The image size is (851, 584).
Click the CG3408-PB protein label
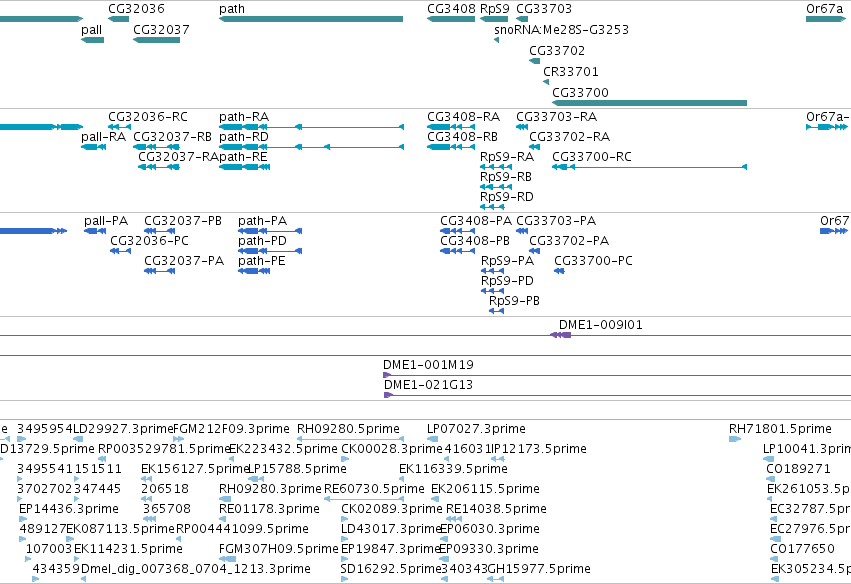point(475,242)
